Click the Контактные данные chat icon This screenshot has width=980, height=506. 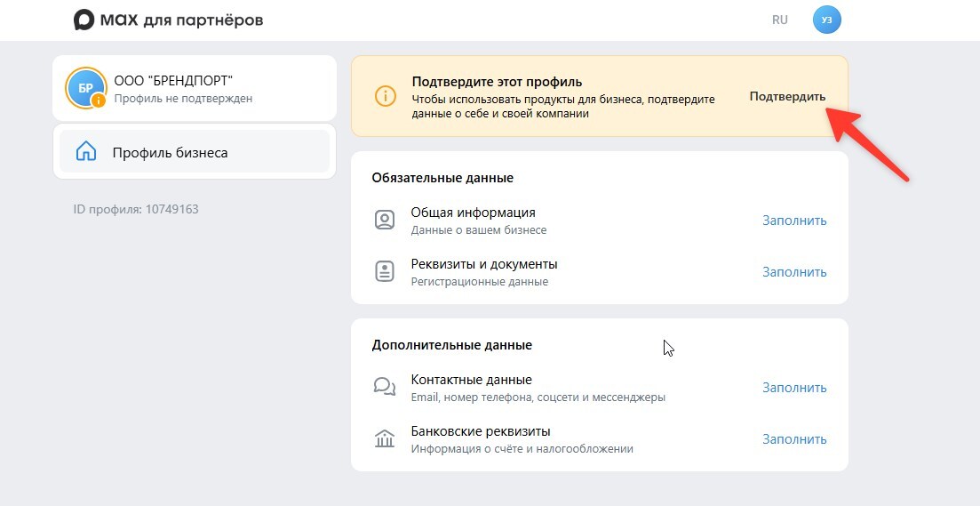point(385,387)
